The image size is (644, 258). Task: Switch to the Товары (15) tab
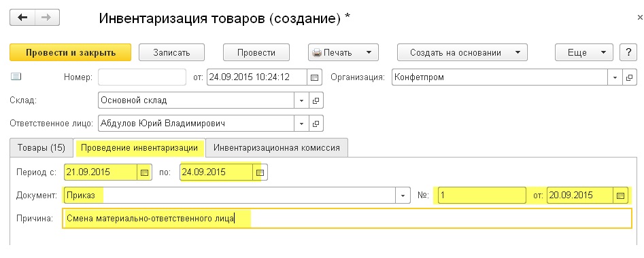coord(41,147)
